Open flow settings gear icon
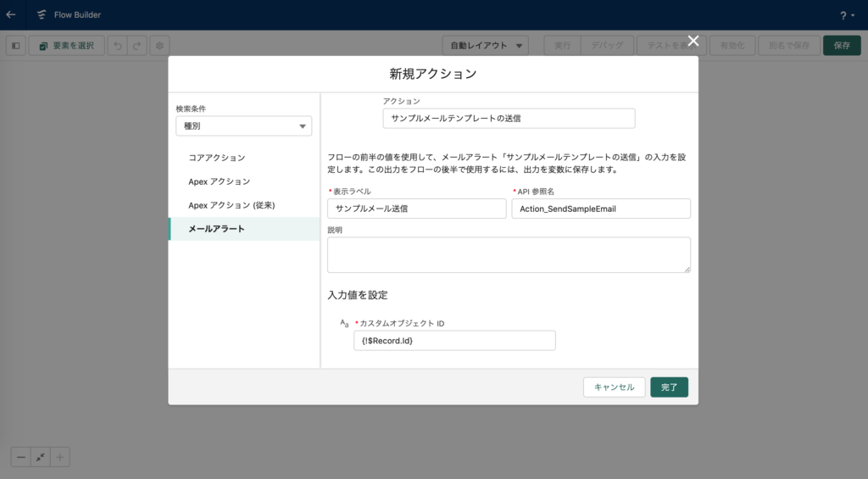 click(159, 46)
